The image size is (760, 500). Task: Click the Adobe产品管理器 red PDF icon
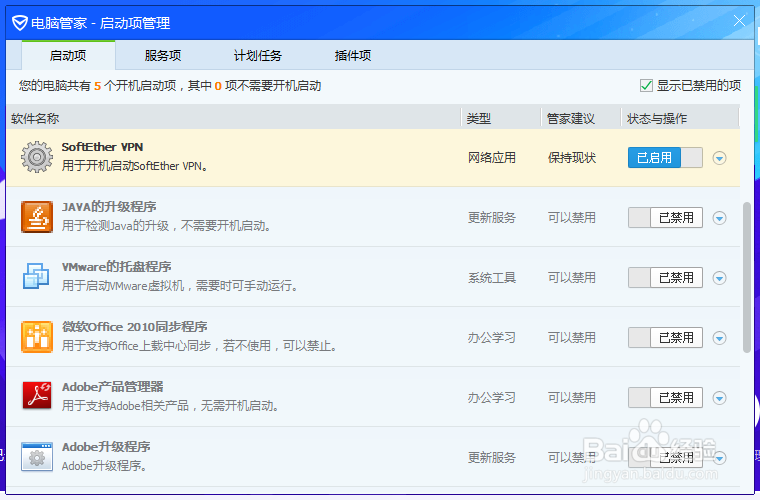(x=37, y=396)
